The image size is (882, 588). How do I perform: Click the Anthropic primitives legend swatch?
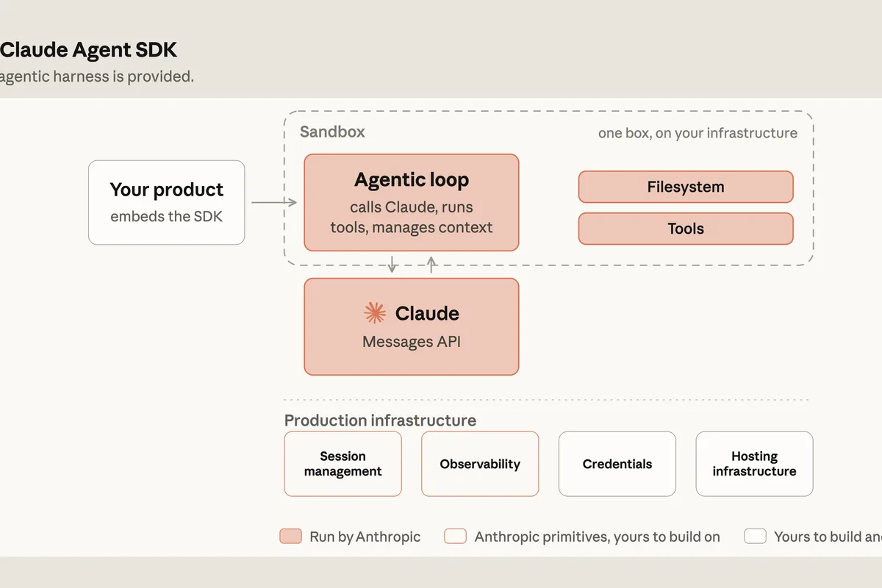[456, 537]
